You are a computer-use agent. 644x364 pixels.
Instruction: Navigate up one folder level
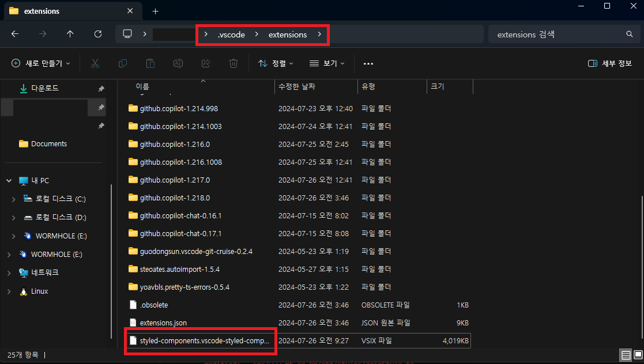coord(70,34)
